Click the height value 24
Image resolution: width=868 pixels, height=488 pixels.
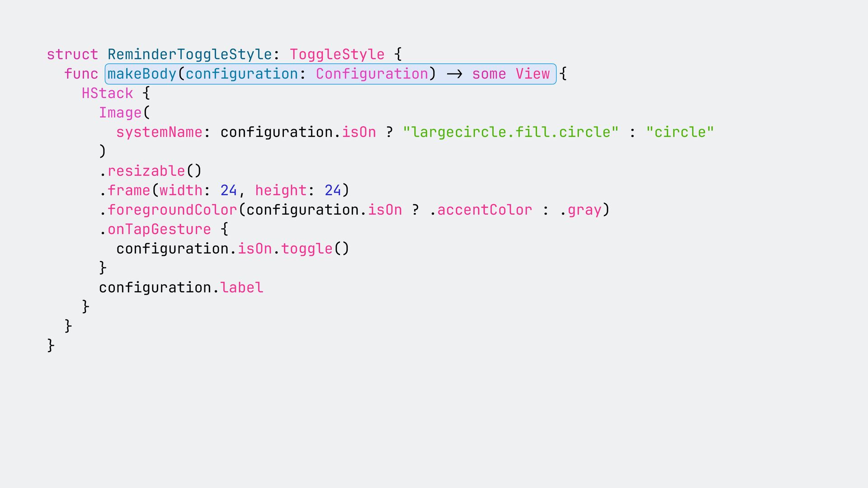click(333, 190)
